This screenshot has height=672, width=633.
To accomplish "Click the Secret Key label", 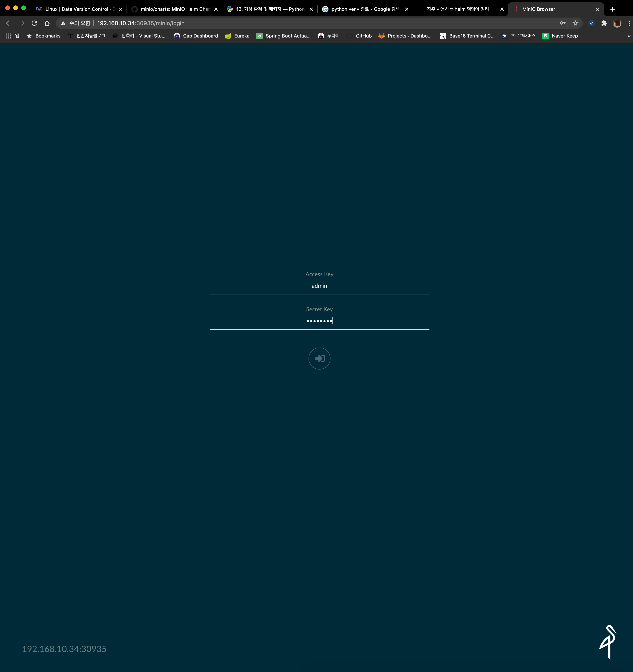I will point(319,309).
